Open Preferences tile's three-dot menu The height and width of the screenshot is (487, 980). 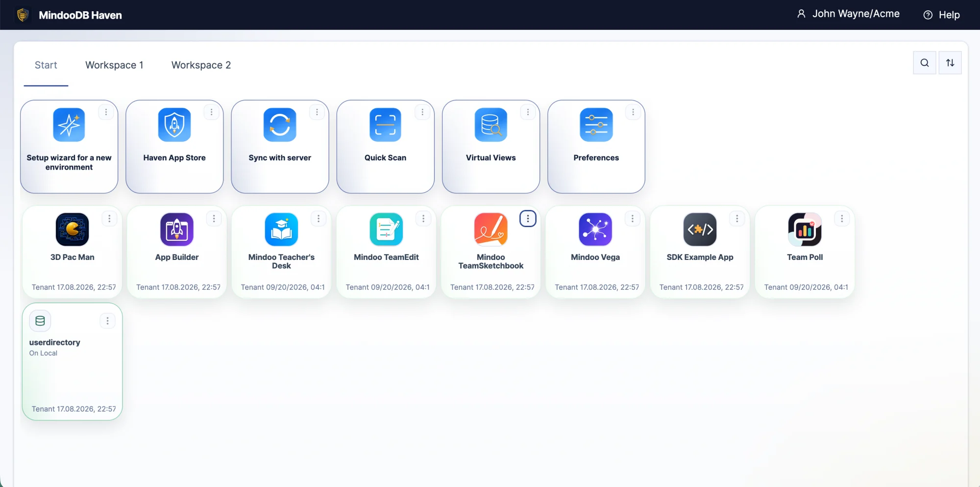(633, 112)
